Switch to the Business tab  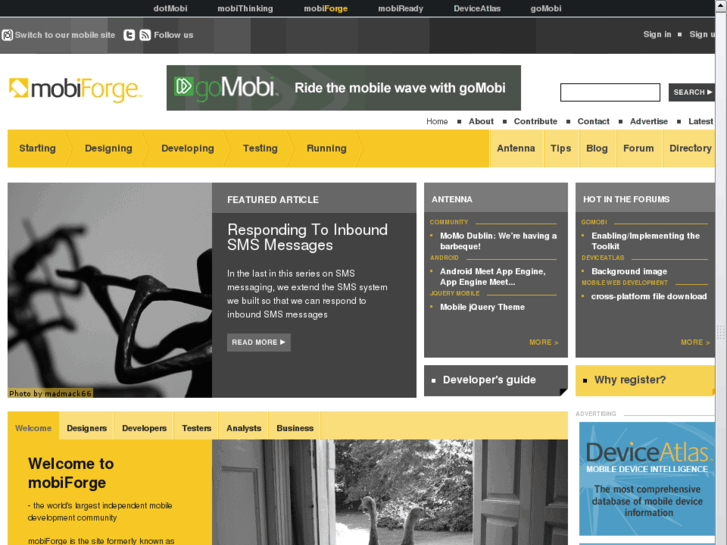[x=295, y=428]
